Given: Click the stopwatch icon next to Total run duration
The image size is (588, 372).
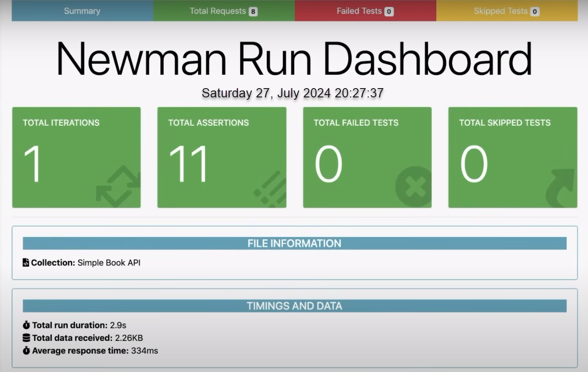Looking at the screenshot, I should tap(26, 325).
